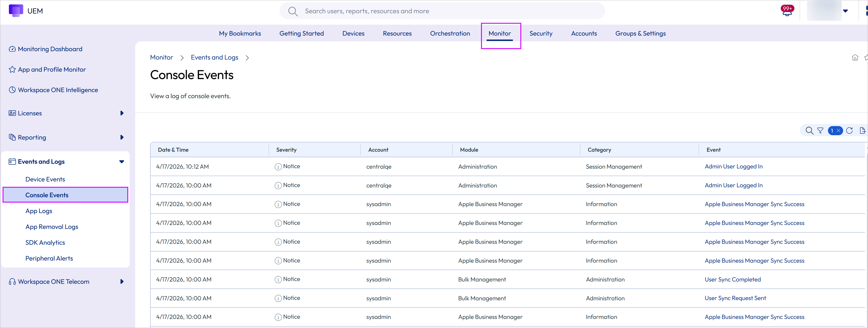
Task: Expand the Reporting section arrow
Action: [122, 137]
